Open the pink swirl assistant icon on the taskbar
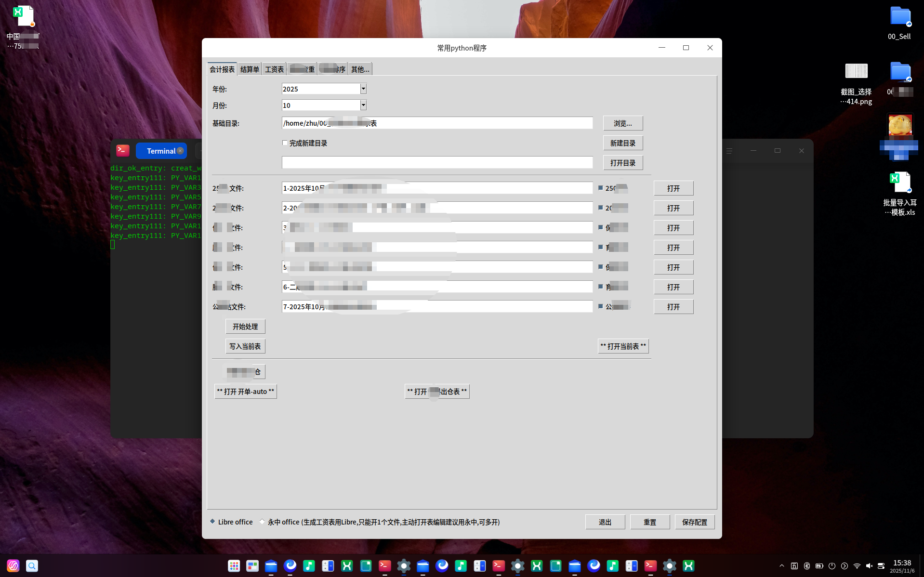 (13, 566)
